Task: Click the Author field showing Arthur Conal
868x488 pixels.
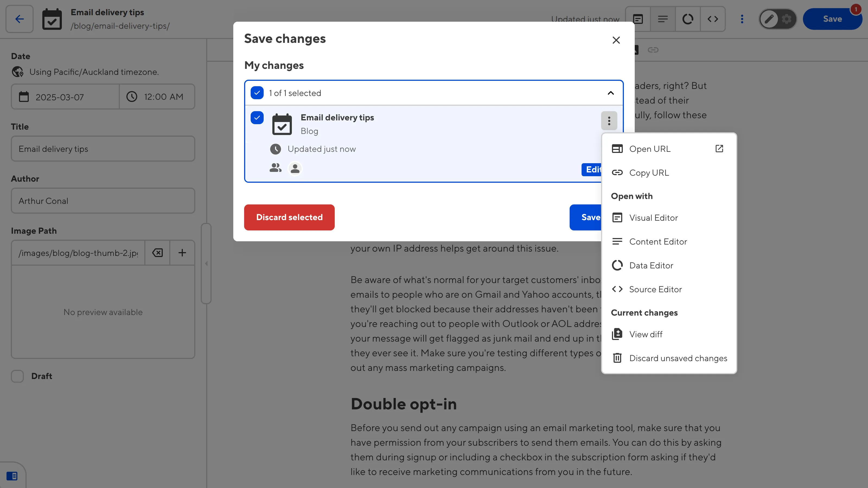Action: [x=103, y=201]
